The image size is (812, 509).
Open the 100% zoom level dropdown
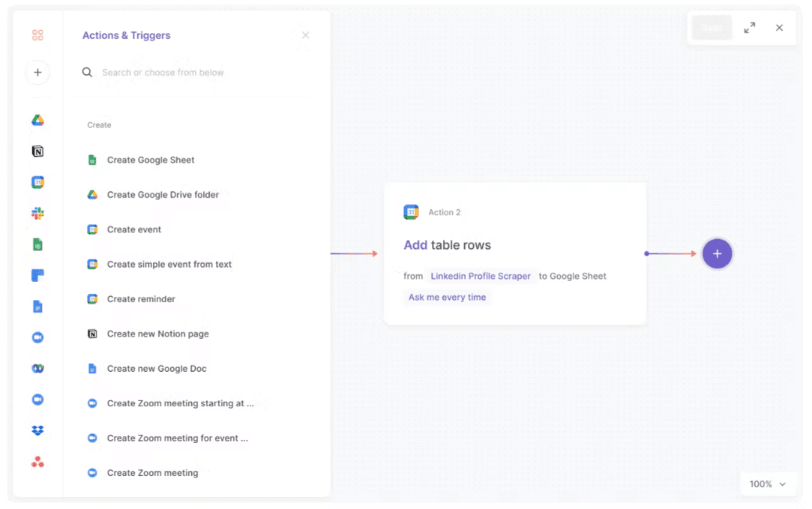tap(768, 484)
